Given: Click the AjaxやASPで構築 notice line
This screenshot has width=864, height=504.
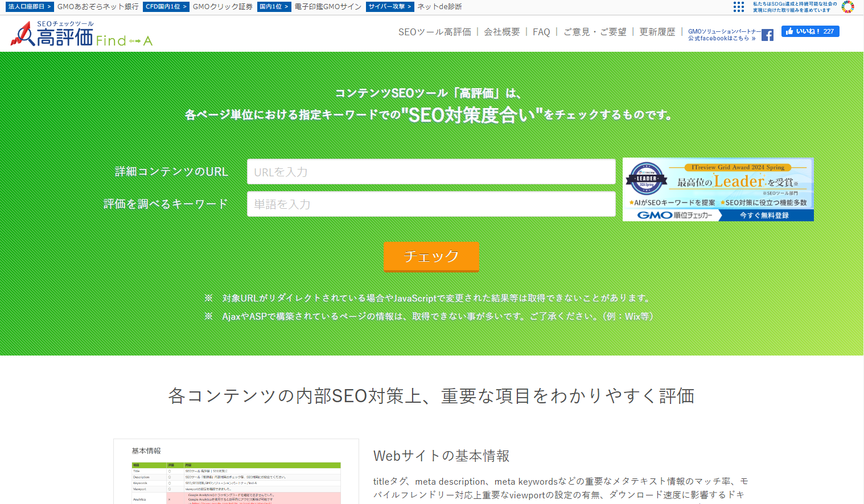Looking at the screenshot, I should click(429, 316).
